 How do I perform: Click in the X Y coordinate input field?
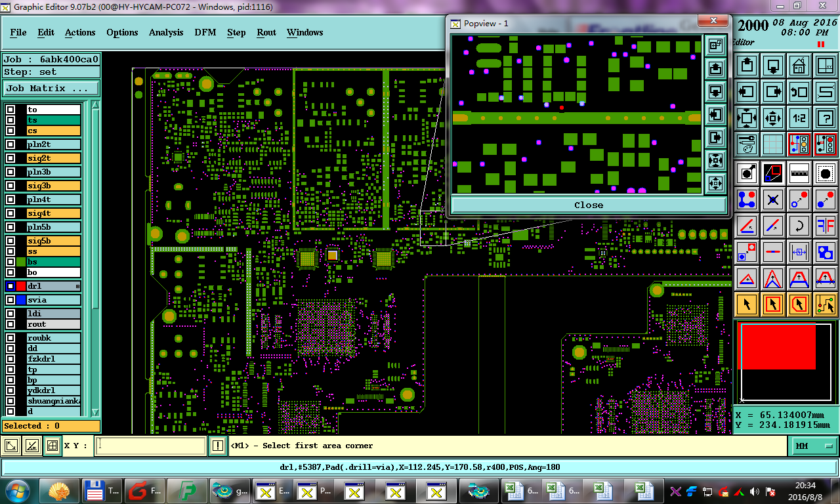[150, 446]
